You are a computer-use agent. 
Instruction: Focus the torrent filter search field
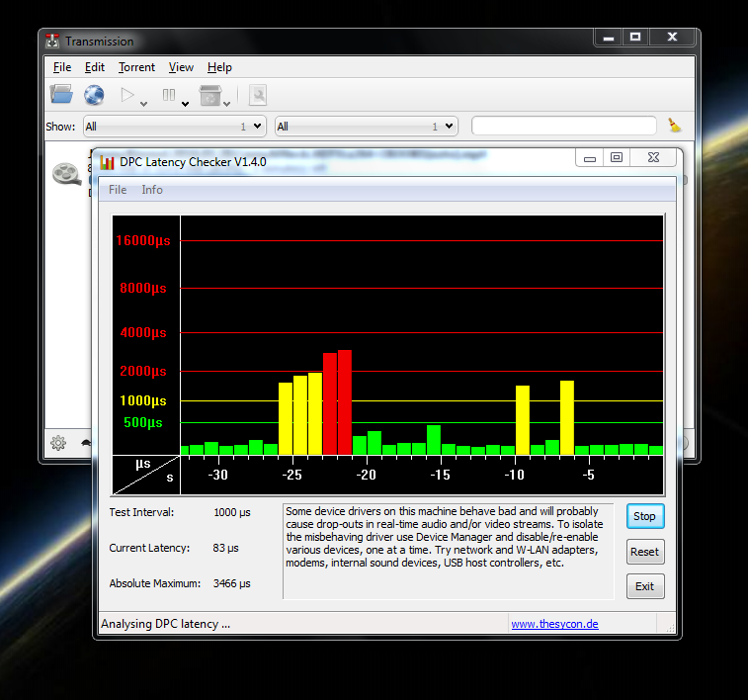click(x=564, y=126)
